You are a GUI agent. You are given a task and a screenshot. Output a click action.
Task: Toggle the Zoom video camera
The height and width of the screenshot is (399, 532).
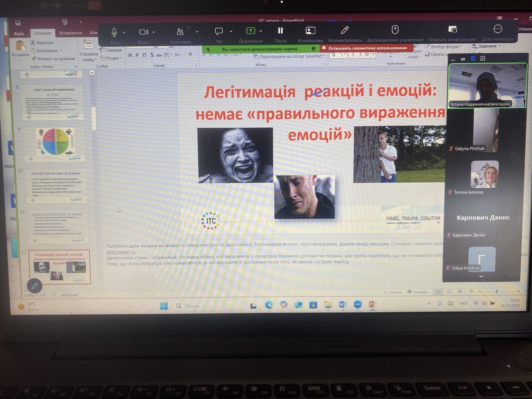[x=144, y=32]
